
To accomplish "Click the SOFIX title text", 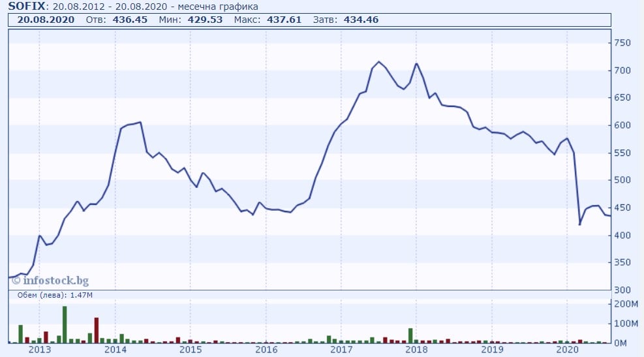I will point(27,6).
